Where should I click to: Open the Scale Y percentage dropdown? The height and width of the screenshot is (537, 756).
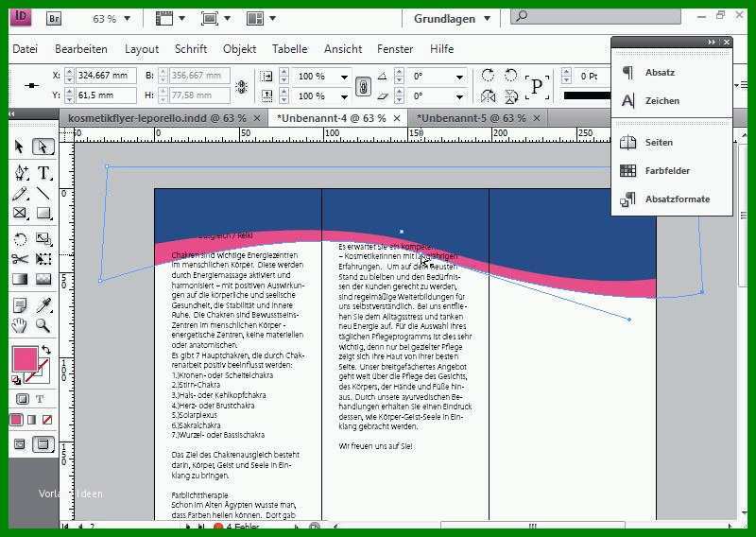(x=344, y=96)
